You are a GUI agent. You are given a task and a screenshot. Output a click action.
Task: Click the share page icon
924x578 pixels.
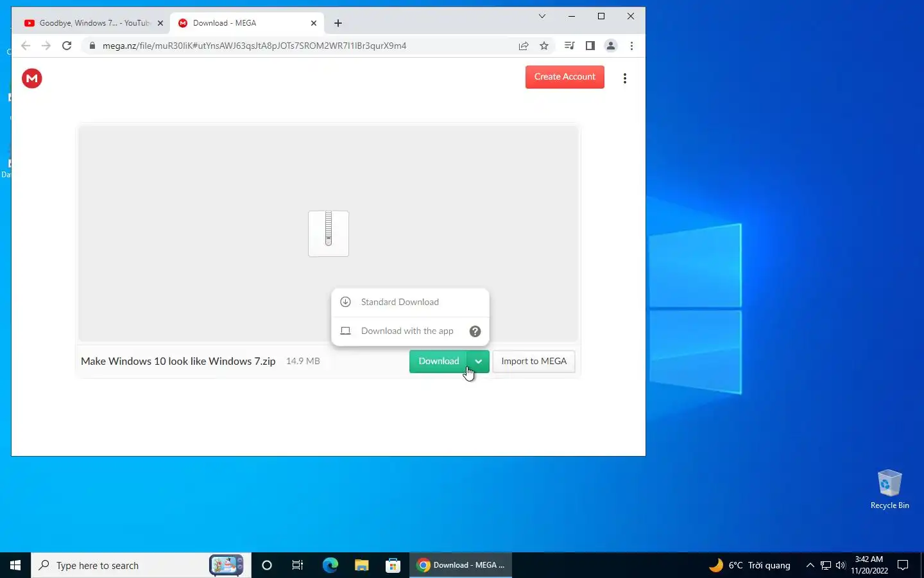tap(524, 46)
